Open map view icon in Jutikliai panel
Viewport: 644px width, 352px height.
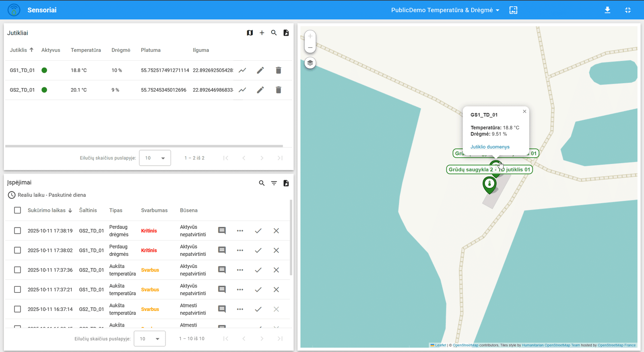pyautogui.click(x=250, y=33)
